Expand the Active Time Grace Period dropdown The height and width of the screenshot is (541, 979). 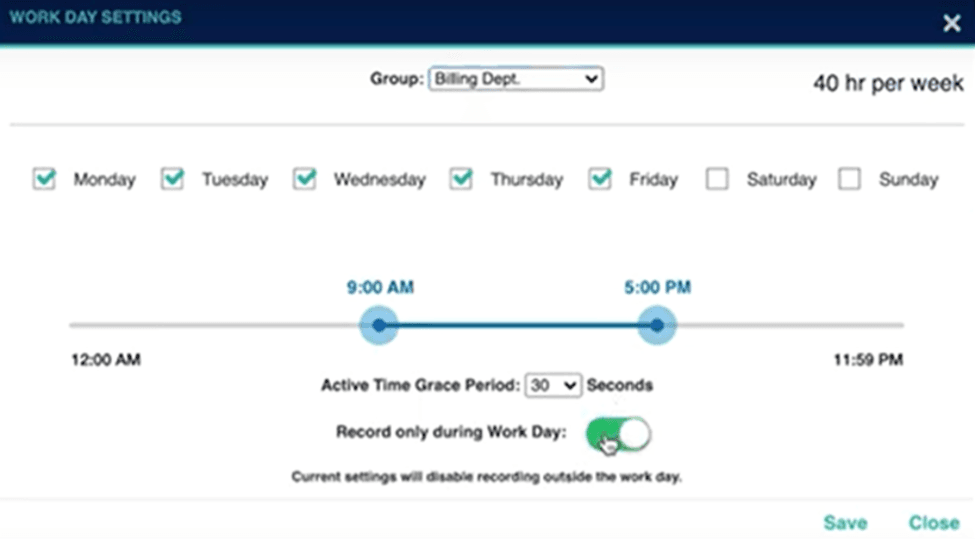click(552, 385)
